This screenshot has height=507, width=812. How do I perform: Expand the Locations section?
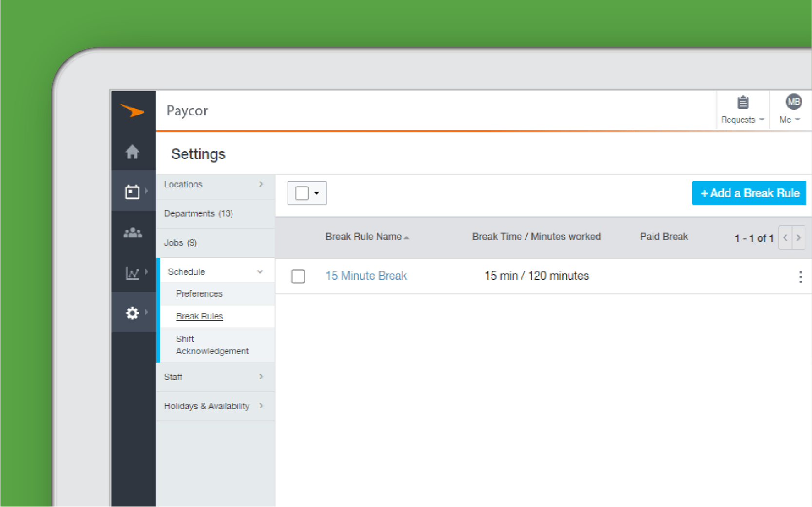pyautogui.click(x=215, y=184)
